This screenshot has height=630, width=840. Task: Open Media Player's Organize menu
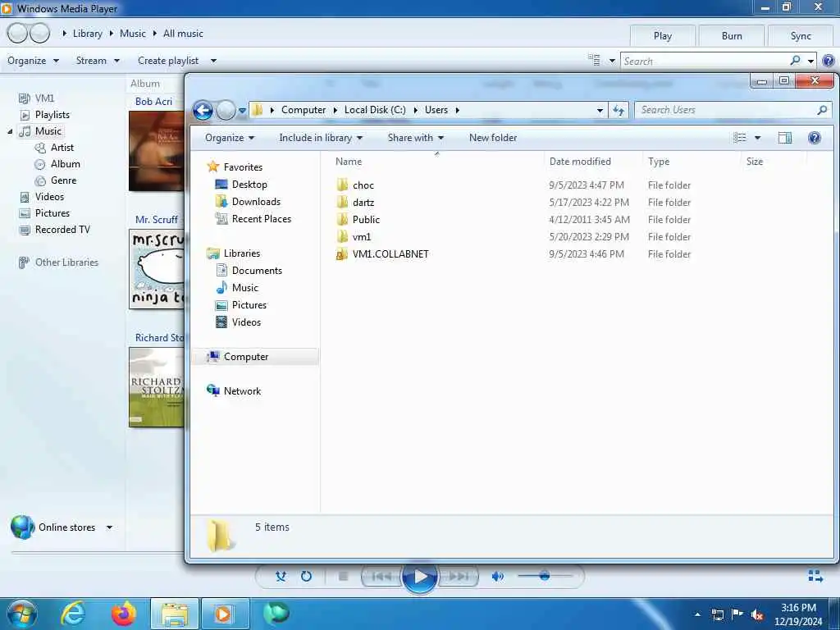(x=33, y=61)
